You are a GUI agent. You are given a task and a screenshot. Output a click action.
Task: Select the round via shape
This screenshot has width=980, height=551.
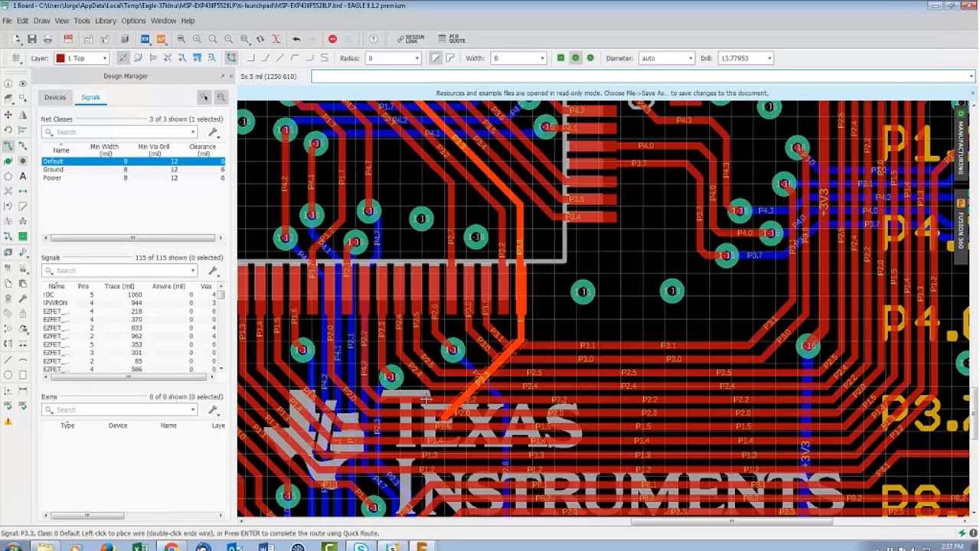575,58
